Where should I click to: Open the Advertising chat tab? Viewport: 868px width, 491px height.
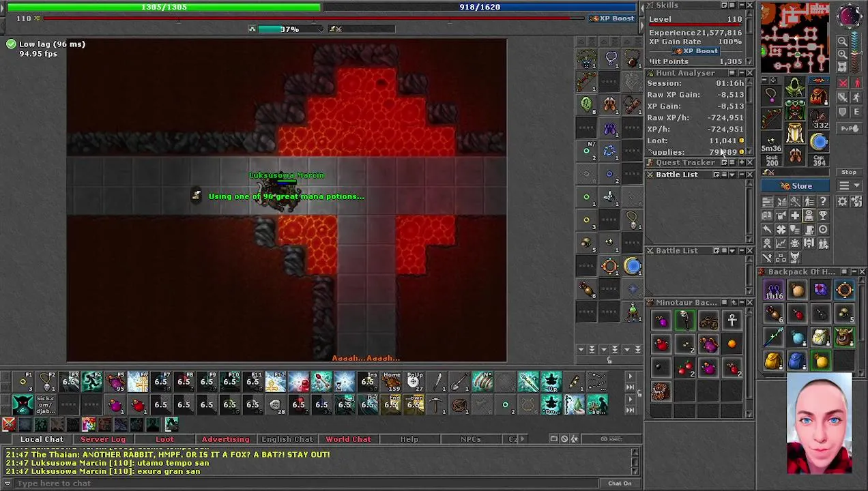[x=225, y=439]
